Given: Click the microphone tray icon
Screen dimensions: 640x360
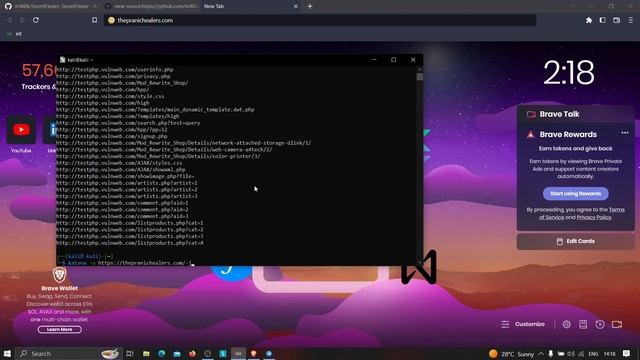Looking at the screenshot, I should click(551, 354).
